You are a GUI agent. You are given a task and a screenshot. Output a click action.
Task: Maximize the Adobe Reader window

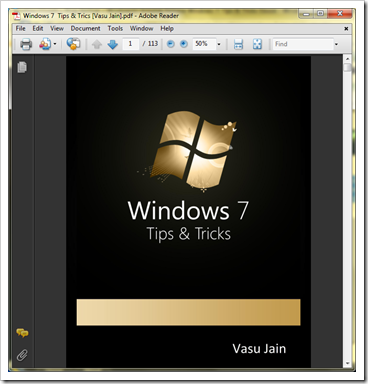tap(320, 14)
